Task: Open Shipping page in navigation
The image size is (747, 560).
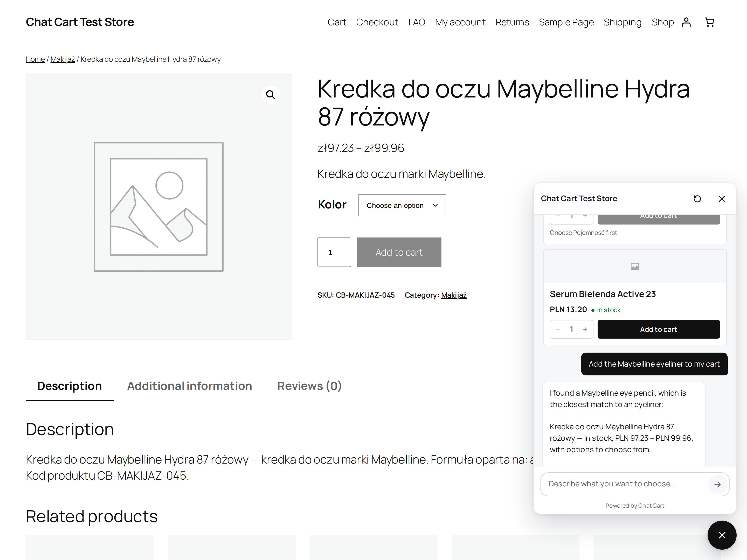Action: [622, 22]
